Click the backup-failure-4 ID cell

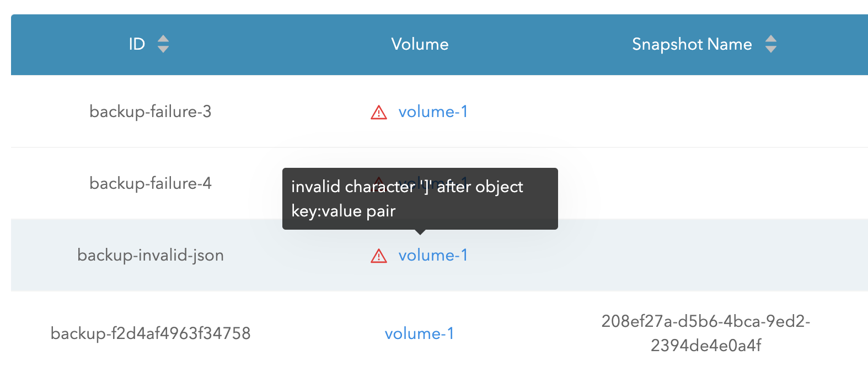(x=151, y=183)
